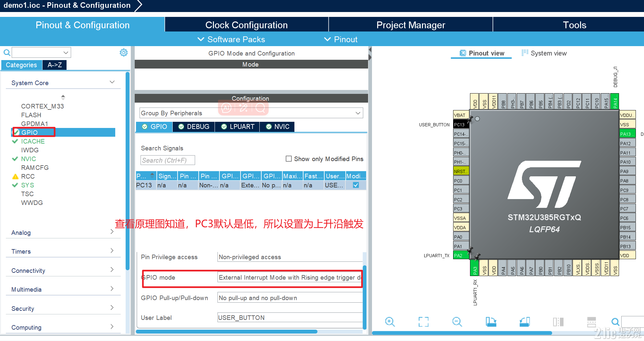
Task: Fit chip to screen with the frame icon
Action: pos(423,322)
